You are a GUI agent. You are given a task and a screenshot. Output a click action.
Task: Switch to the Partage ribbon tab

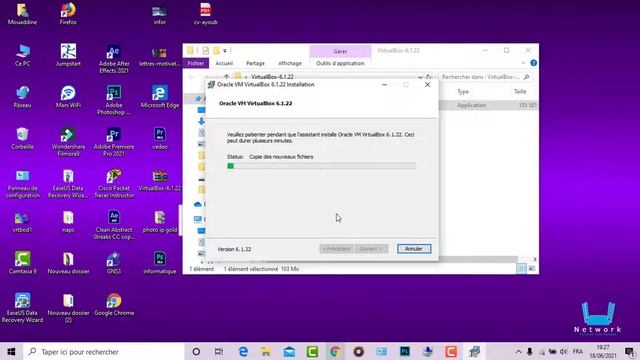pyautogui.click(x=255, y=63)
